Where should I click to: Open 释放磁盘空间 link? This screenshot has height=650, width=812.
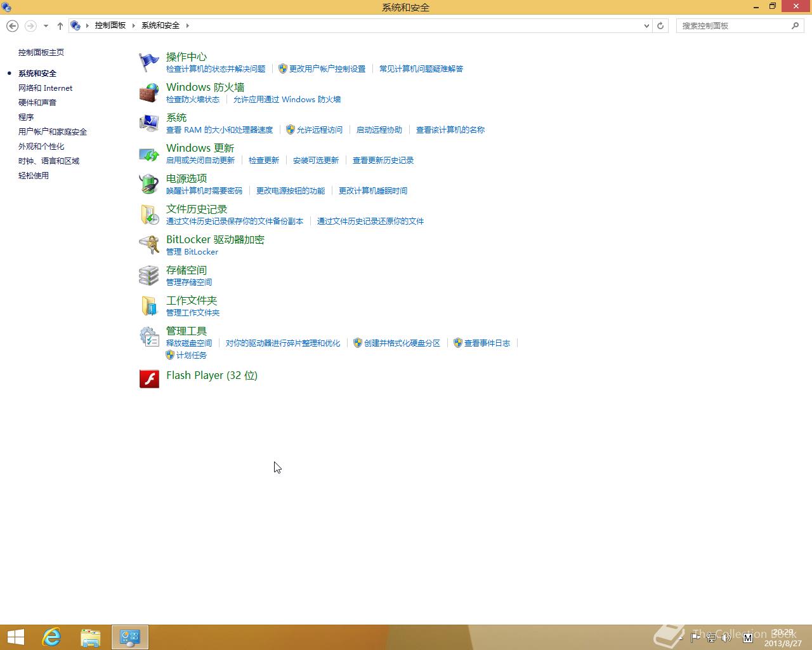coord(189,343)
